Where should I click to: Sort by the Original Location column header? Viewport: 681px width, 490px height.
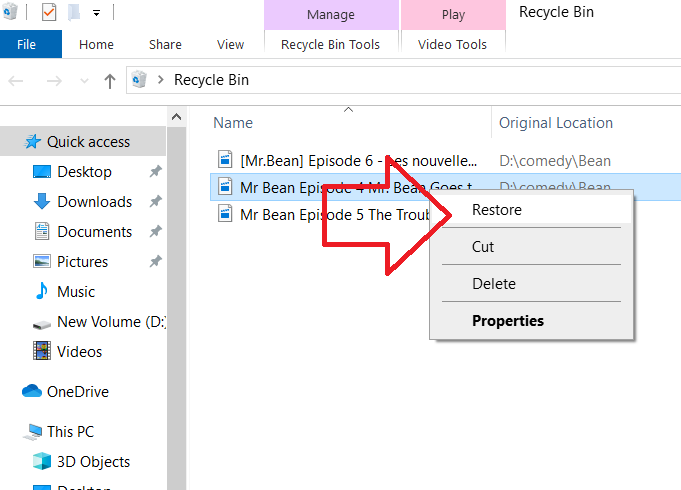(556, 123)
